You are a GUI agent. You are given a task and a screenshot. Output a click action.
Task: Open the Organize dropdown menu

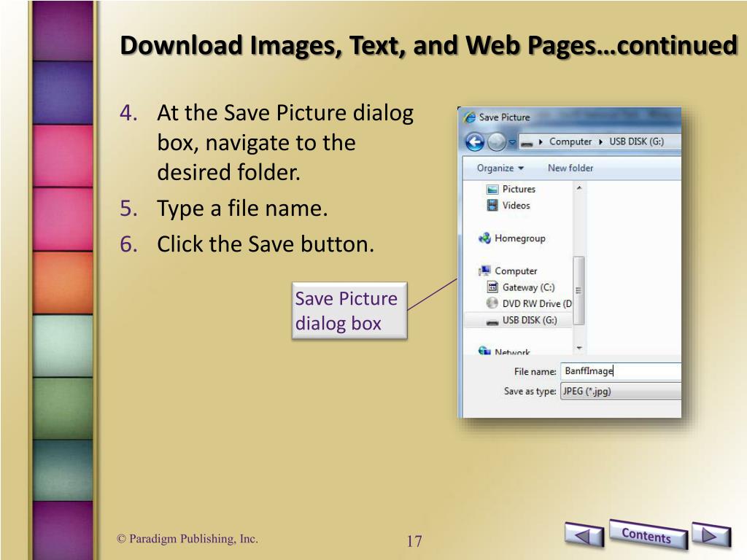coord(500,168)
